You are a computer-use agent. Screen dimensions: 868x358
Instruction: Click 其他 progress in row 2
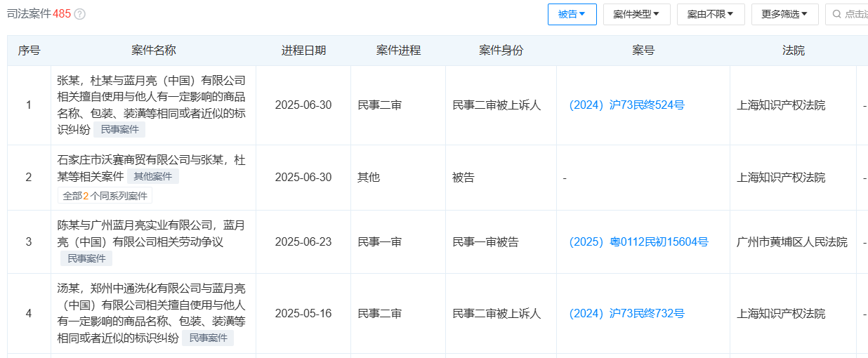click(x=369, y=178)
